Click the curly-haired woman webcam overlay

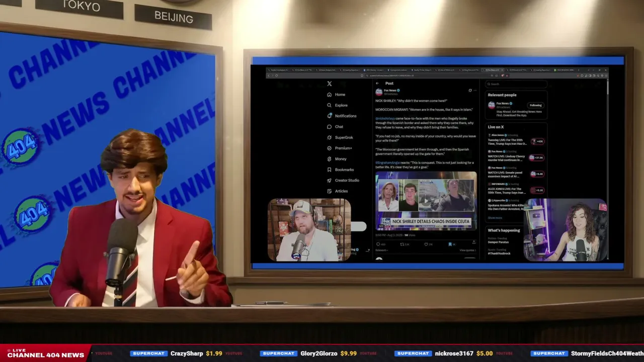pyautogui.click(x=566, y=230)
